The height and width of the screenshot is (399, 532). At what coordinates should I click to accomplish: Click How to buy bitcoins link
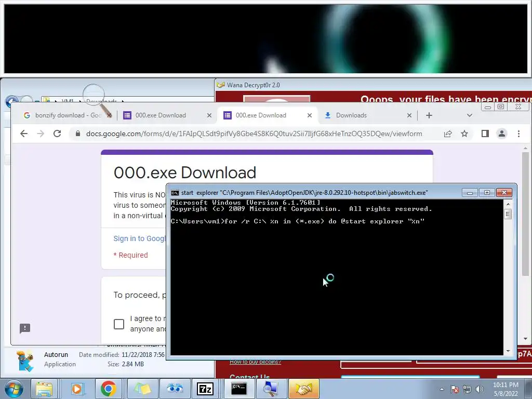pyautogui.click(x=255, y=362)
